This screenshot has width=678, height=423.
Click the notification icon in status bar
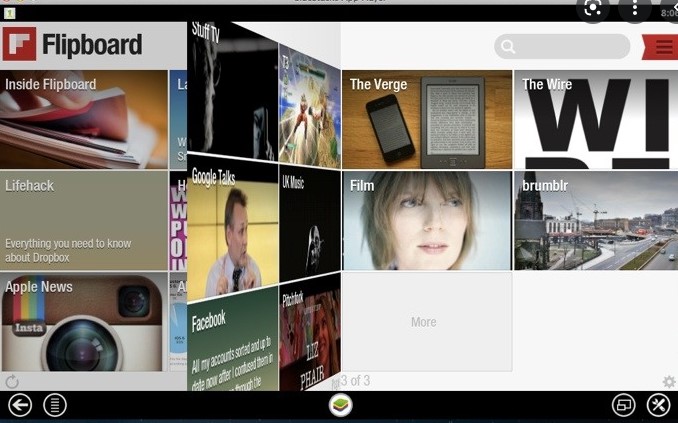(x=10, y=13)
